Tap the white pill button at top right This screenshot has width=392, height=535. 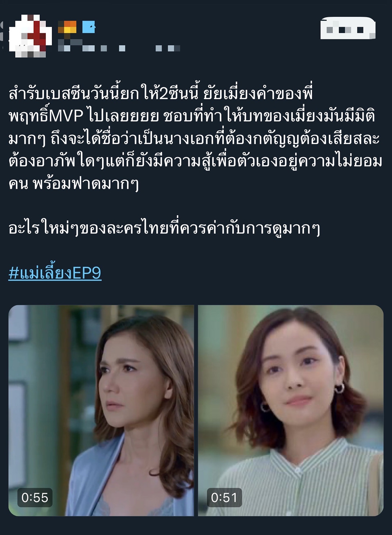[348, 28]
